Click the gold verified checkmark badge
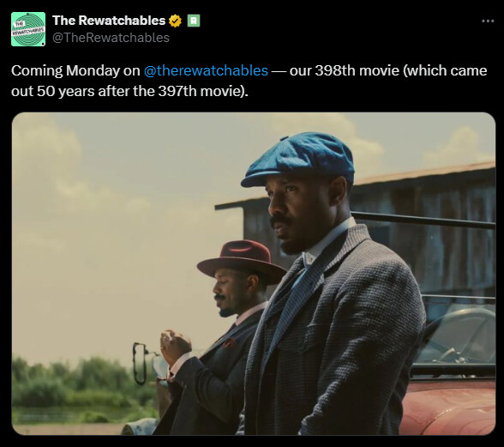504x447 pixels. (x=175, y=21)
